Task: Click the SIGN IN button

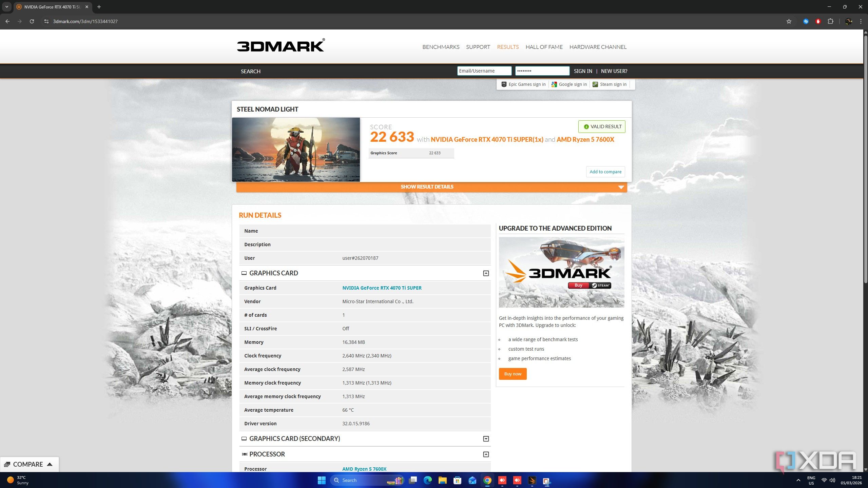Action: point(583,71)
